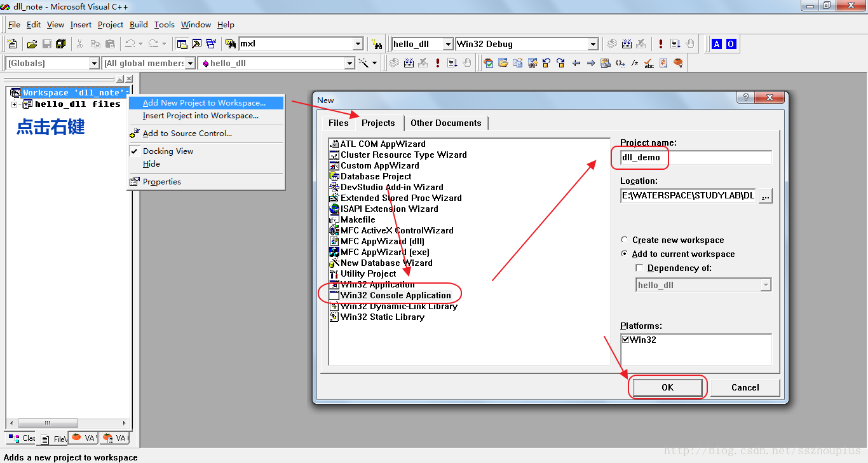Click the New dialog help question button

[x=746, y=97]
